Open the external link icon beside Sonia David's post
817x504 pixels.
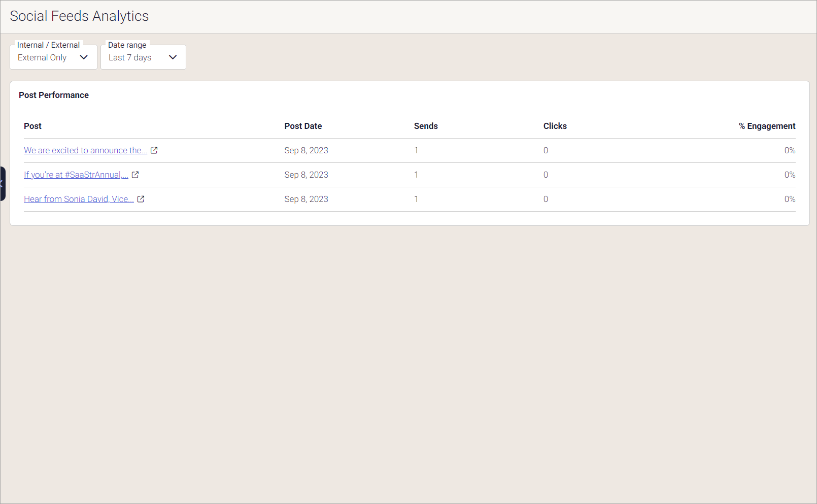[141, 199]
